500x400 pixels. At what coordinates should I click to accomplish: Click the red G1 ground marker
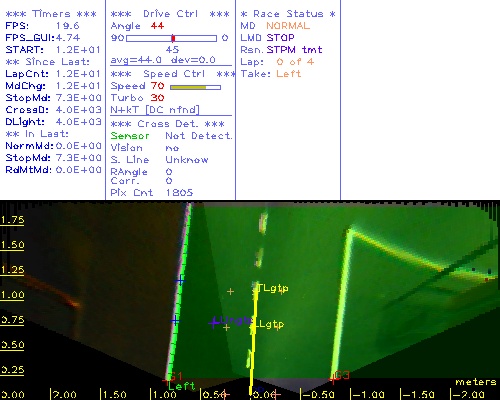tap(166, 380)
